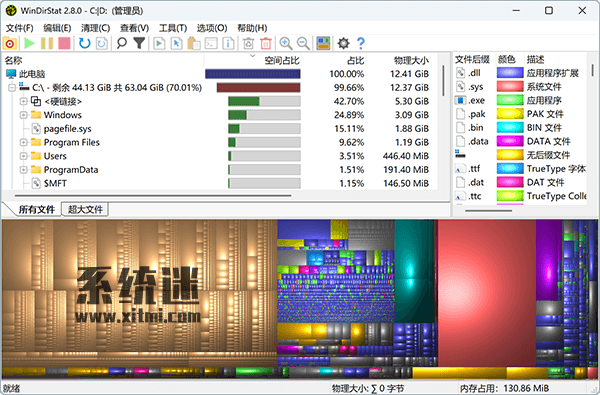Click the properties info icon

click(x=228, y=43)
